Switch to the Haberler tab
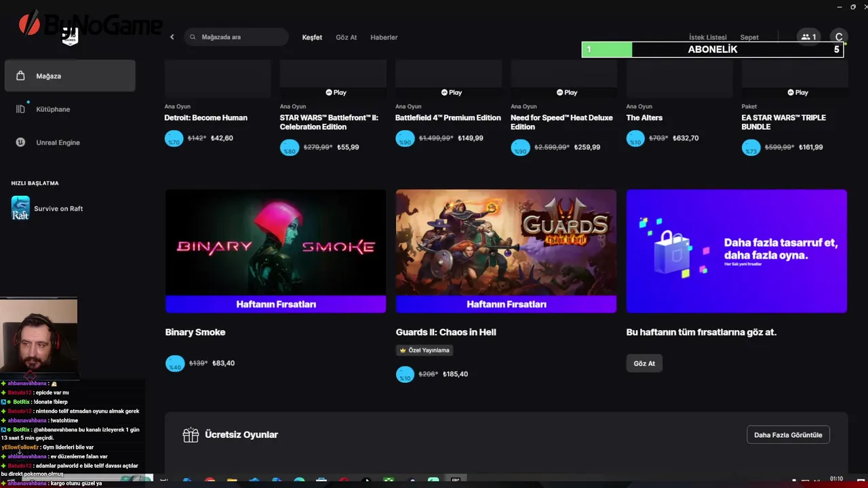This screenshot has height=488, width=868. (x=384, y=37)
